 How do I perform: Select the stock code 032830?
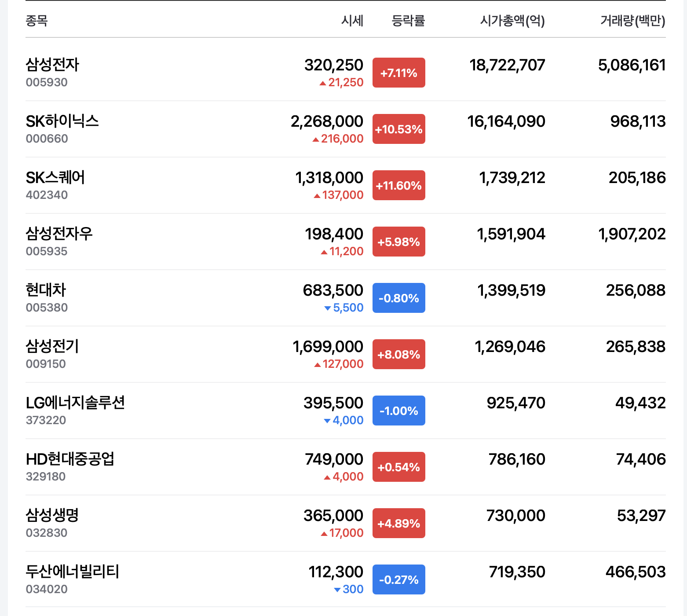tap(47, 533)
